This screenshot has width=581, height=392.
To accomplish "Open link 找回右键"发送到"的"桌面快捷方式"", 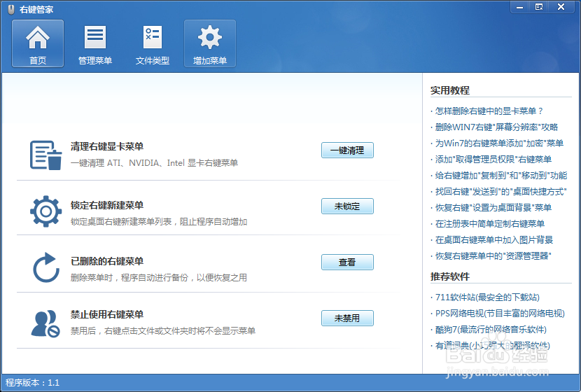I will pos(501,192).
